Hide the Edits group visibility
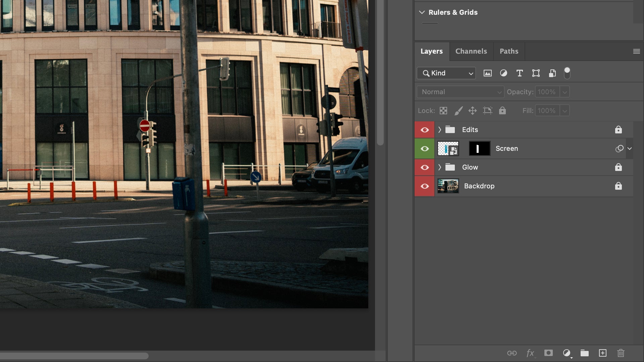Image resolution: width=644 pixels, height=362 pixels. click(425, 130)
